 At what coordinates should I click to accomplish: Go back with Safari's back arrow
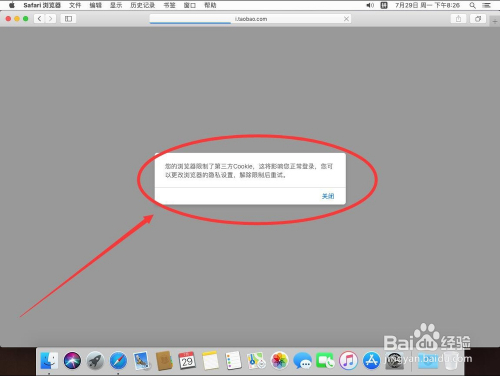pyautogui.click(x=39, y=19)
